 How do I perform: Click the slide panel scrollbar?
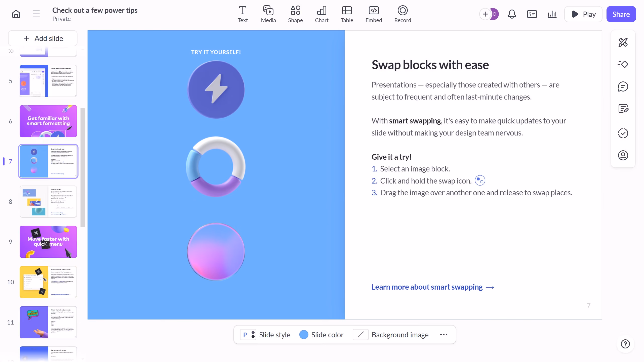click(83, 168)
